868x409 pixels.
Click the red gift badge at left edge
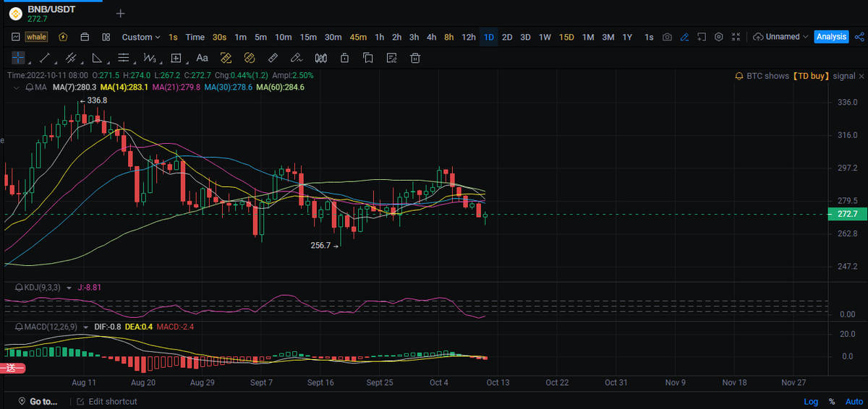(12, 369)
